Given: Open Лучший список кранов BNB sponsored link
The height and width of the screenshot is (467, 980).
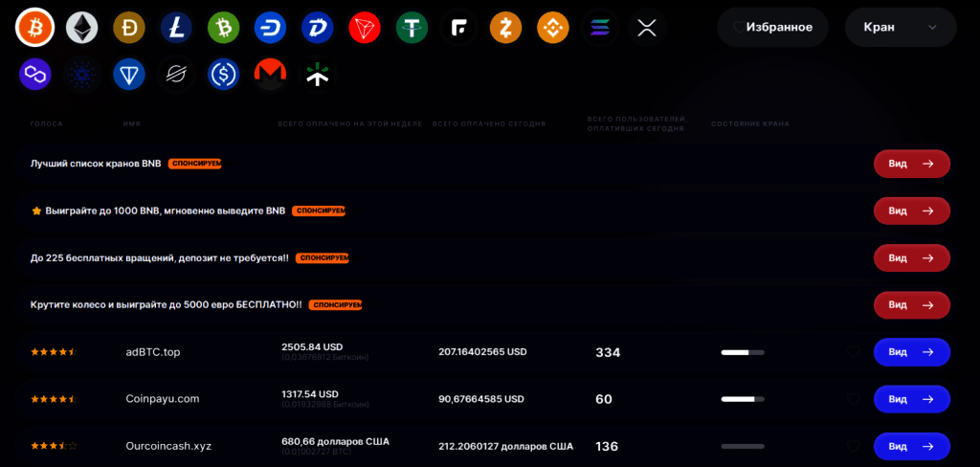Looking at the screenshot, I should tap(96, 164).
